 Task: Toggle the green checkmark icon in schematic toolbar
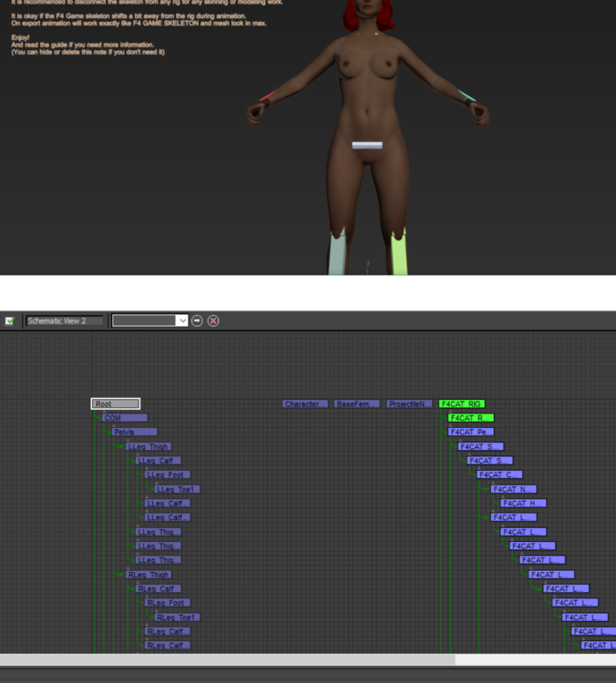point(10,321)
